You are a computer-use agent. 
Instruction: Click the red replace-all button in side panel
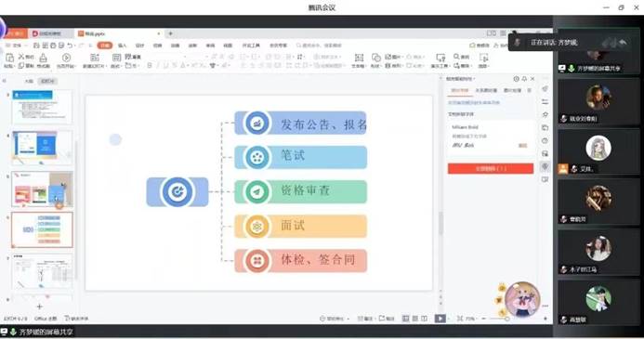pyautogui.click(x=491, y=169)
